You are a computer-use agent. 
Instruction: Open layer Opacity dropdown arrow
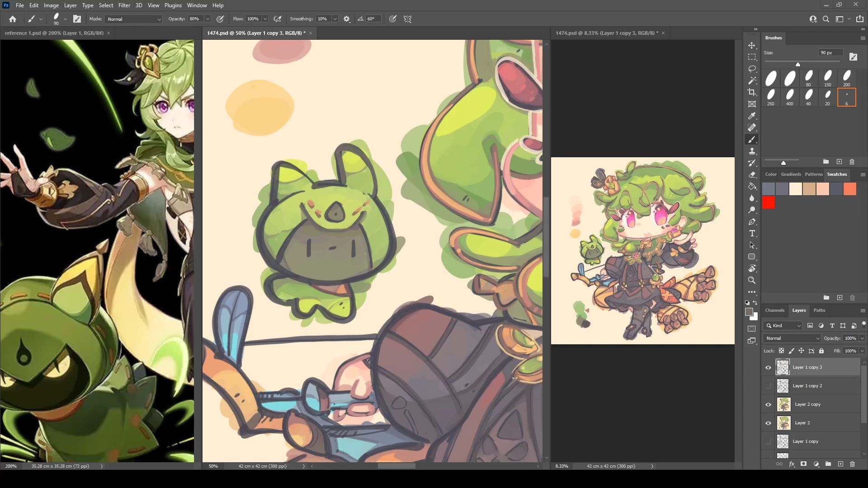862,338
